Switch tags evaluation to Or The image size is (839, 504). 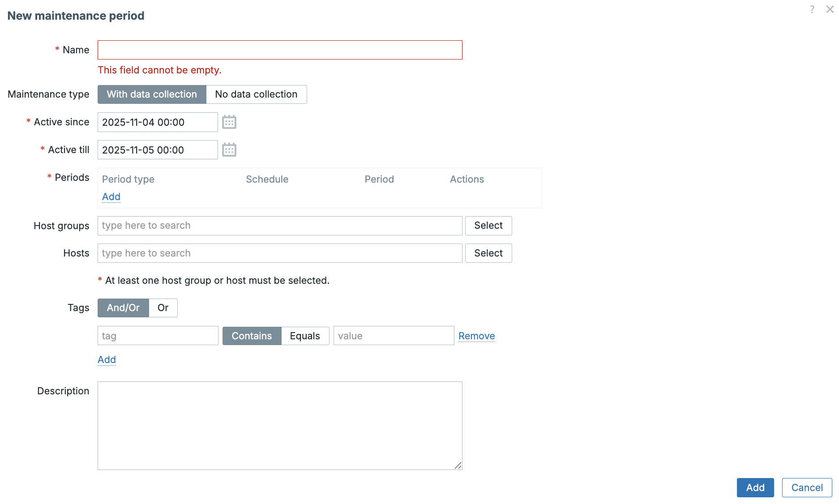tap(163, 308)
